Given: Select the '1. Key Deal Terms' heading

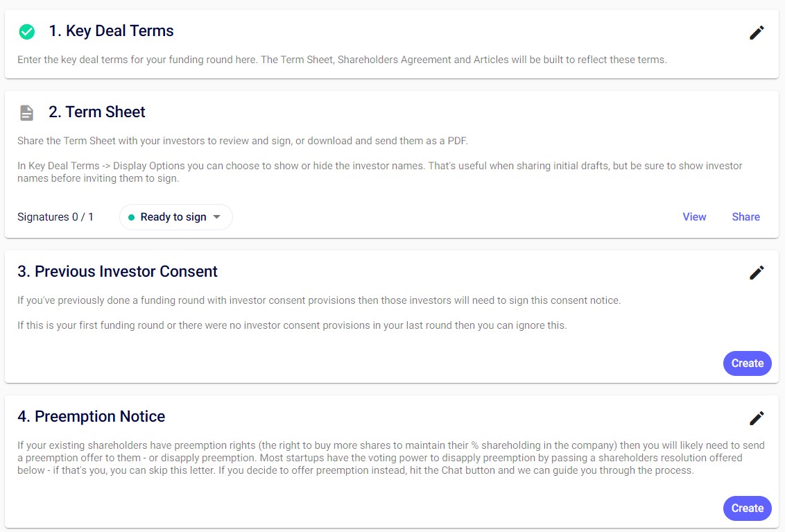Looking at the screenshot, I should 111,31.
